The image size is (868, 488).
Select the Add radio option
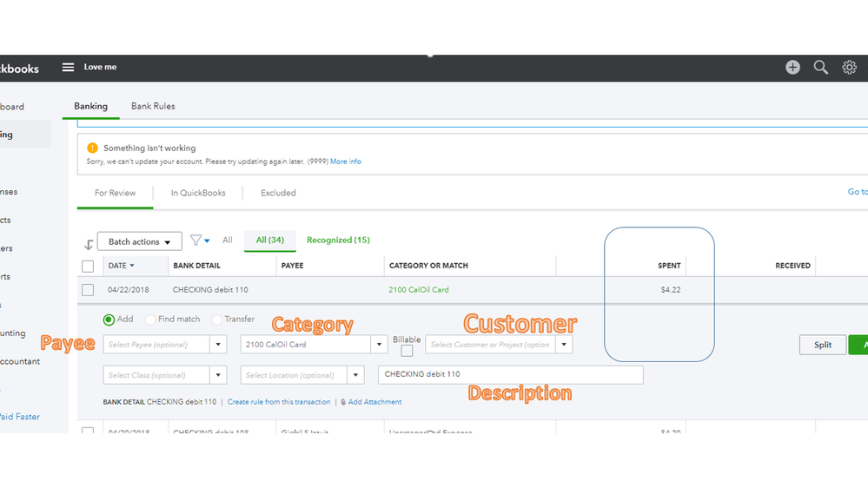pos(109,320)
